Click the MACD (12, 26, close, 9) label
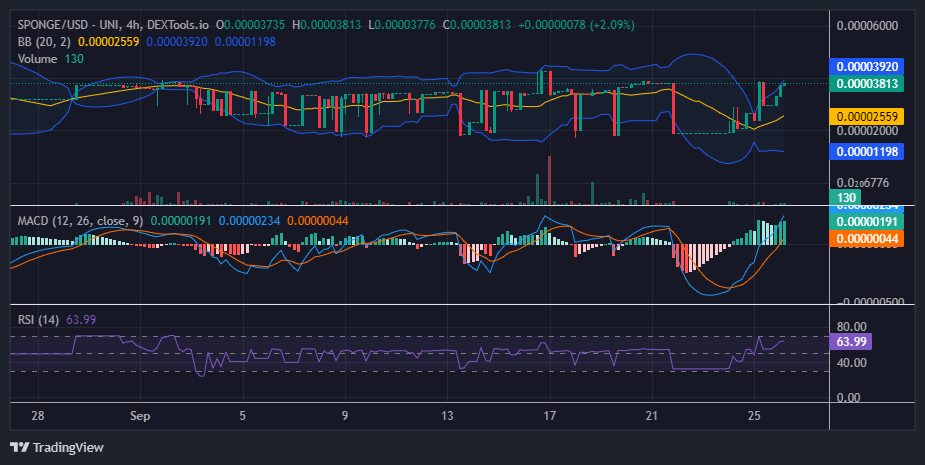 80,221
